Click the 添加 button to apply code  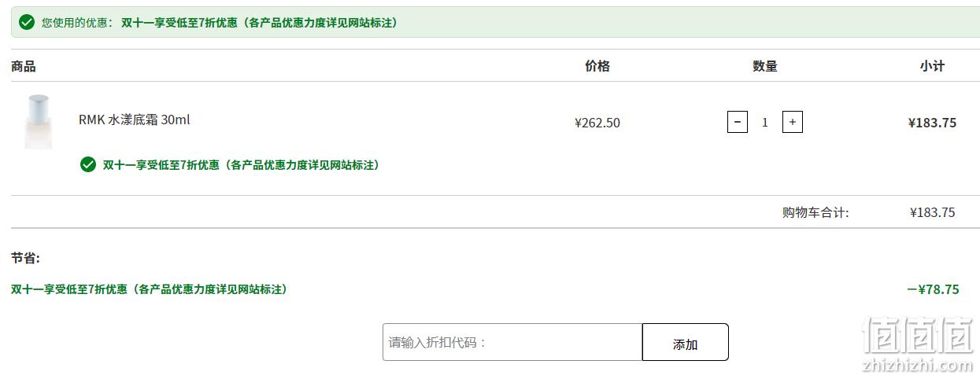pos(686,342)
